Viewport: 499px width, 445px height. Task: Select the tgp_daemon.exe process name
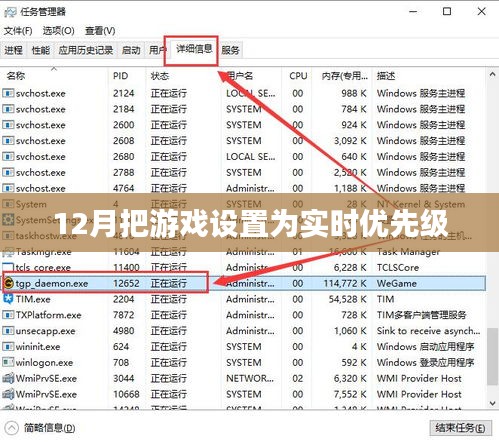tap(52, 283)
